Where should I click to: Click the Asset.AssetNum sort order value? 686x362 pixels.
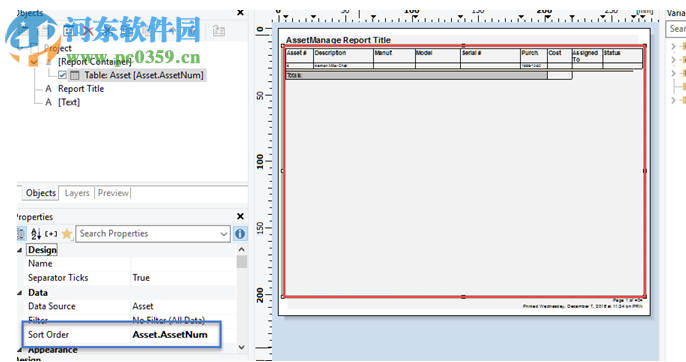pyautogui.click(x=170, y=335)
